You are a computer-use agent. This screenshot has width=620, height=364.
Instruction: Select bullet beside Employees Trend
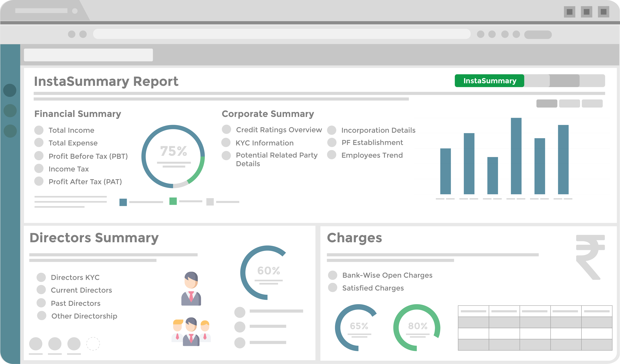click(332, 155)
